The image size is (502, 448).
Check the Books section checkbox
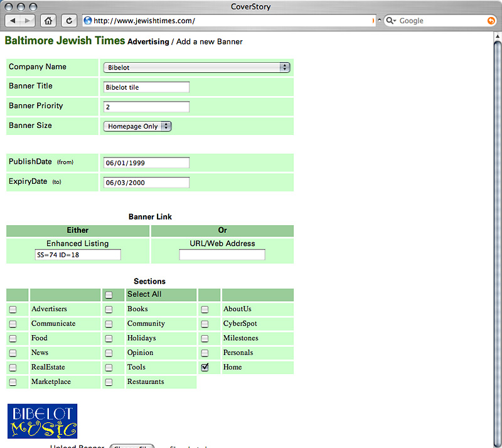pos(109,309)
